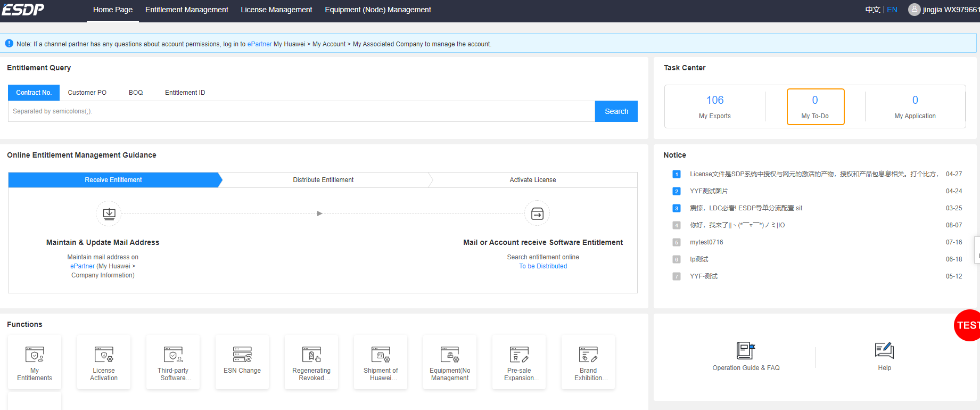Open Regenerating Revoked function icon
This screenshot has width=980, height=410.
tap(311, 355)
